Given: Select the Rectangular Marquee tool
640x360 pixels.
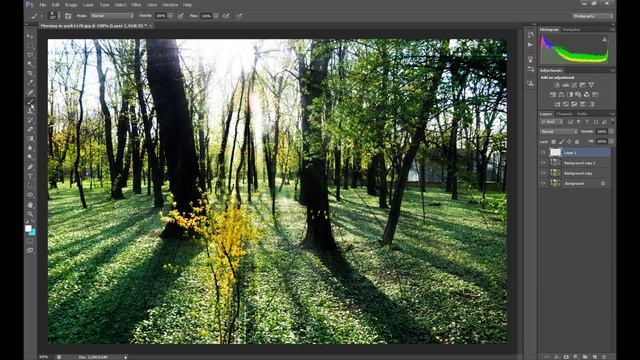Looking at the screenshot, I should point(30,46).
